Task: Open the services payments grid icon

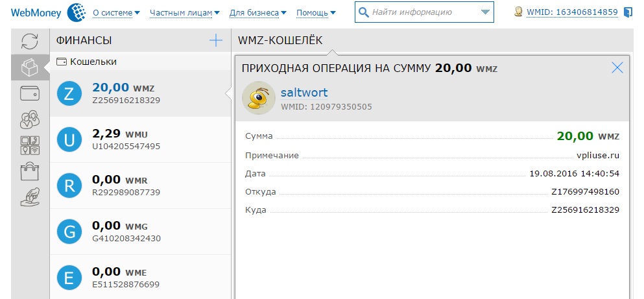Action: tap(30, 146)
